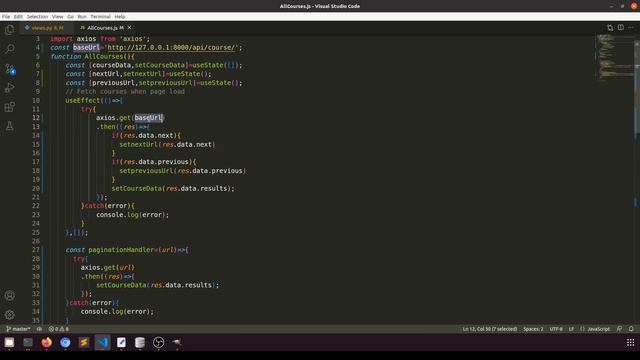Click 'setnextUrl(res.data.next)' on line 15
Screen dimensions: 640x360
(x=167, y=144)
